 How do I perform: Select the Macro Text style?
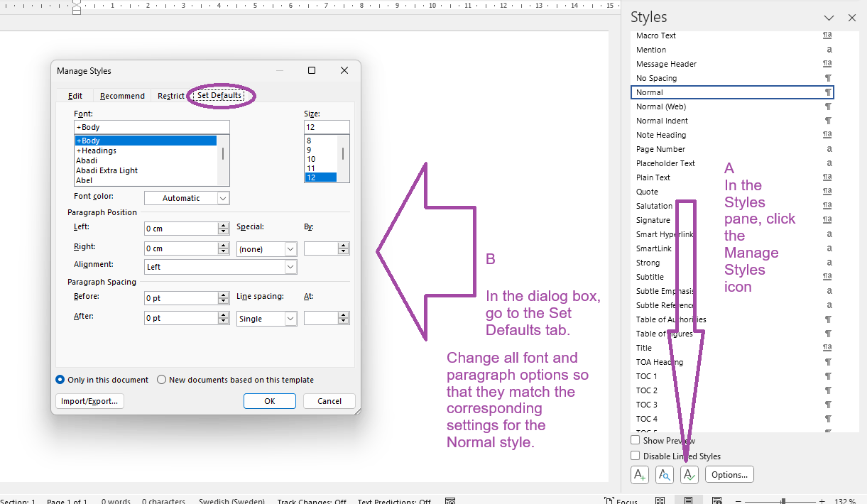coord(732,35)
